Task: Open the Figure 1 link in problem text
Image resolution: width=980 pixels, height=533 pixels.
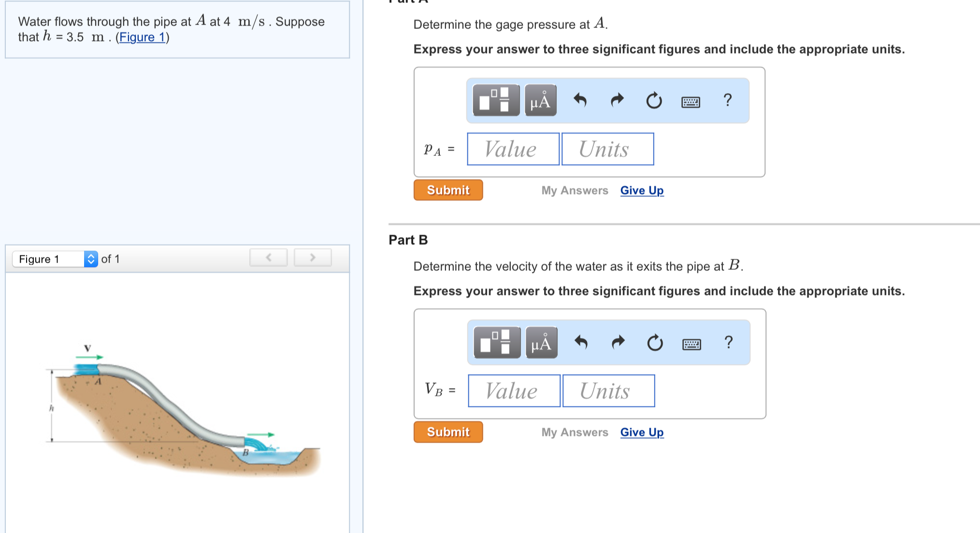Action: (143, 37)
